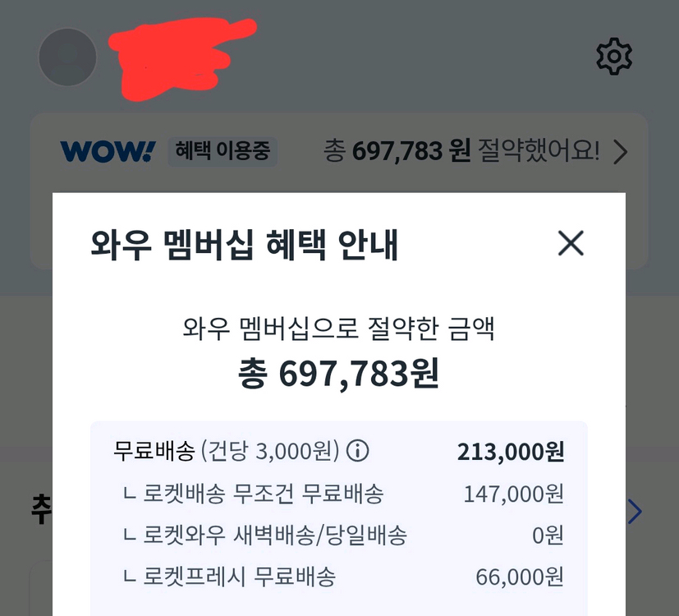The height and width of the screenshot is (616, 679).
Task: Open settings with the gear icon
Action: point(614,57)
